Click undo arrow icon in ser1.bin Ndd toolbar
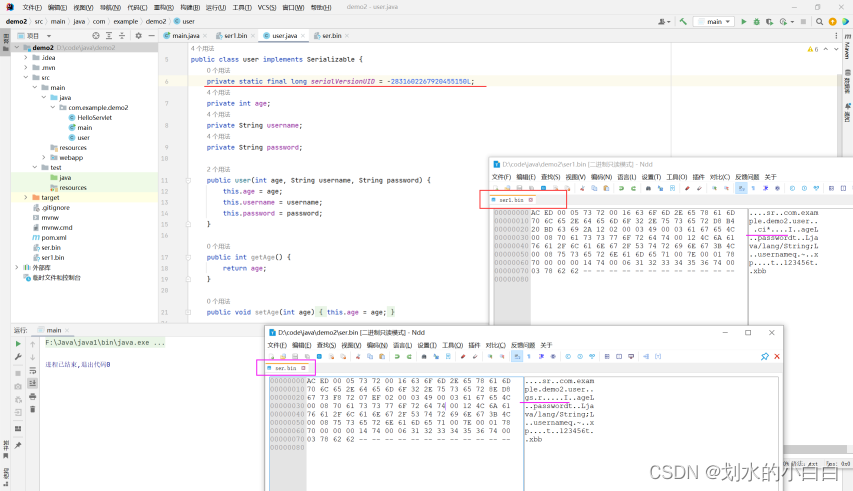The height and width of the screenshot is (491, 853). pyautogui.click(x=621, y=188)
